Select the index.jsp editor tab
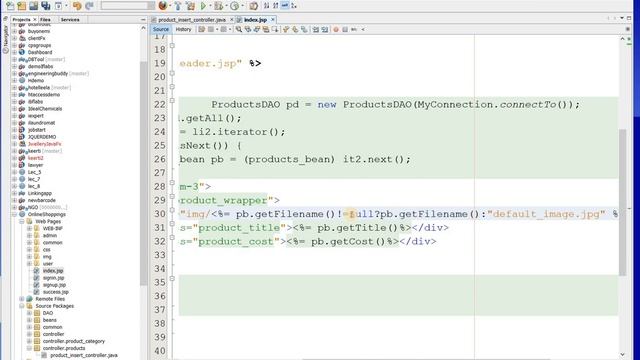The width and height of the screenshot is (640, 360). (255, 20)
